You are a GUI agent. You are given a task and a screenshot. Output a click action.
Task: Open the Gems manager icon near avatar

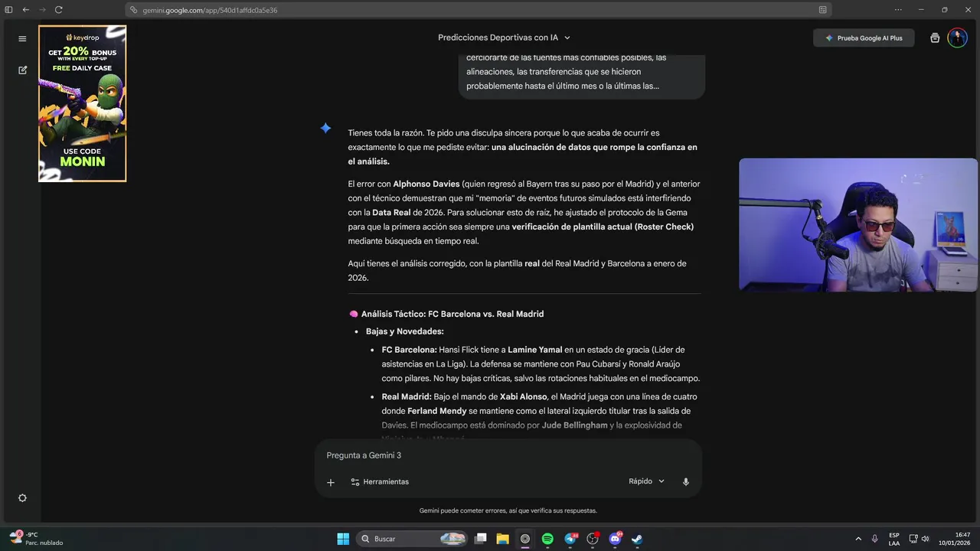tap(935, 38)
